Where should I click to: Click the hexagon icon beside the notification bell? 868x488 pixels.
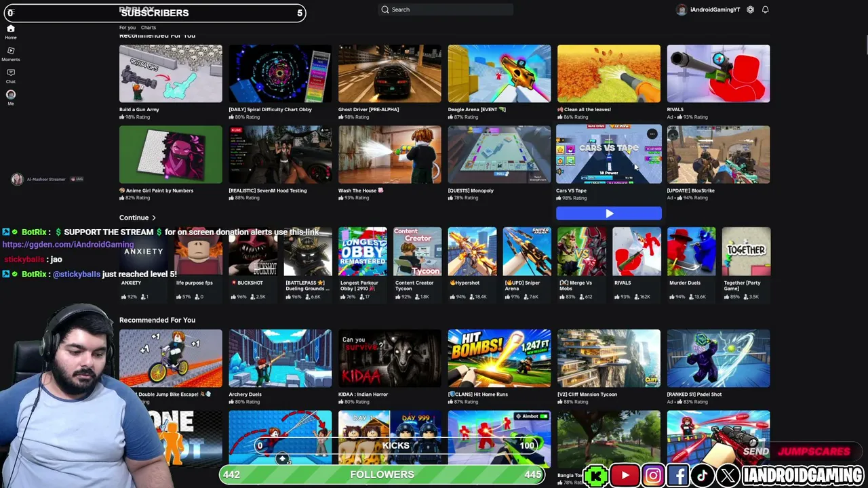tap(750, 9)
